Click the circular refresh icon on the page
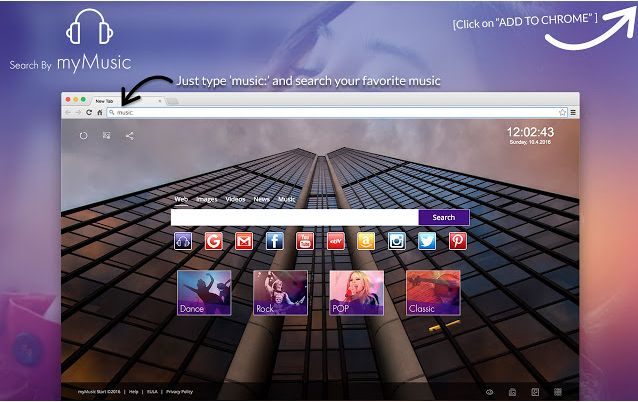638x402 pixels. click(83, 136)
